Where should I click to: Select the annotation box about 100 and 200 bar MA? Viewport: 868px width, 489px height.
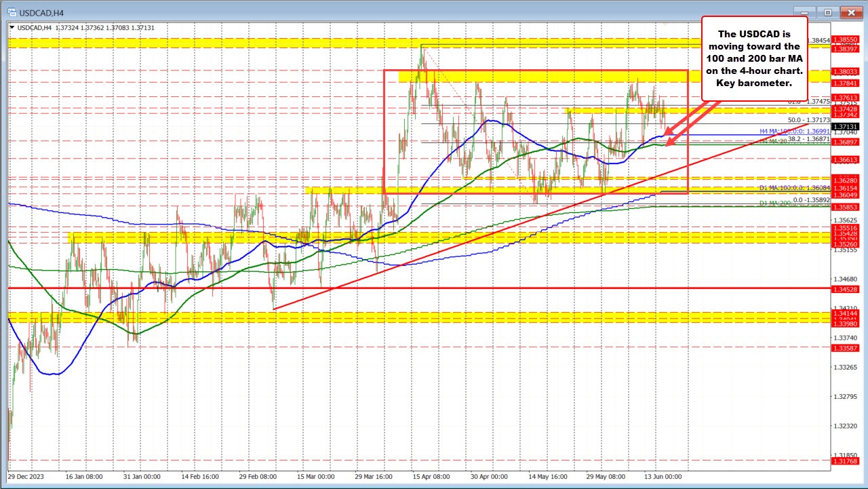pyautogui.click(x=754, y=58)
